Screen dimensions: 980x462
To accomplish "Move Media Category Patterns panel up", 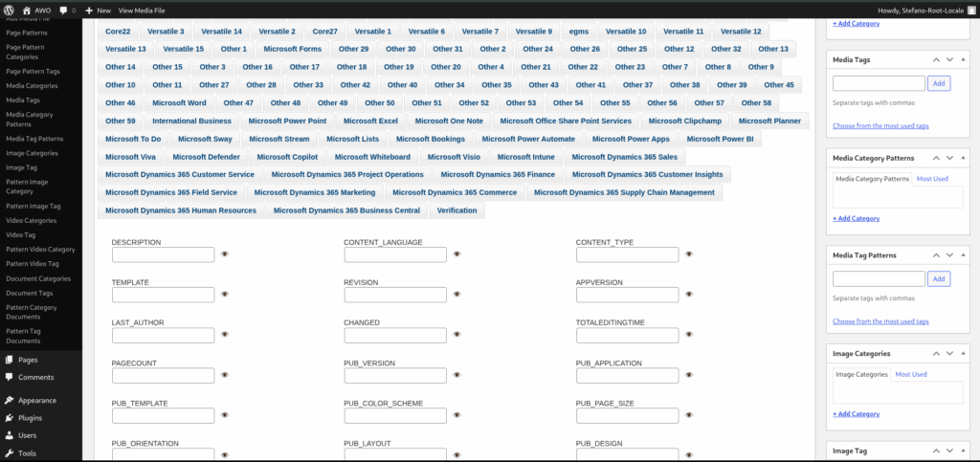I will [936, 158].
